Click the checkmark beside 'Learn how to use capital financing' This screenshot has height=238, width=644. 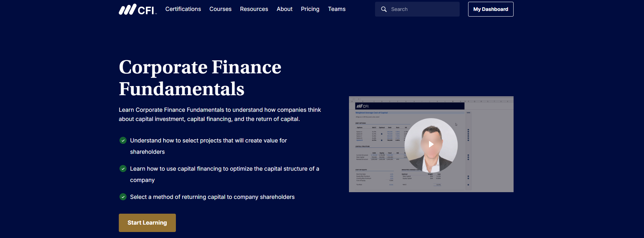coord(123,169)
